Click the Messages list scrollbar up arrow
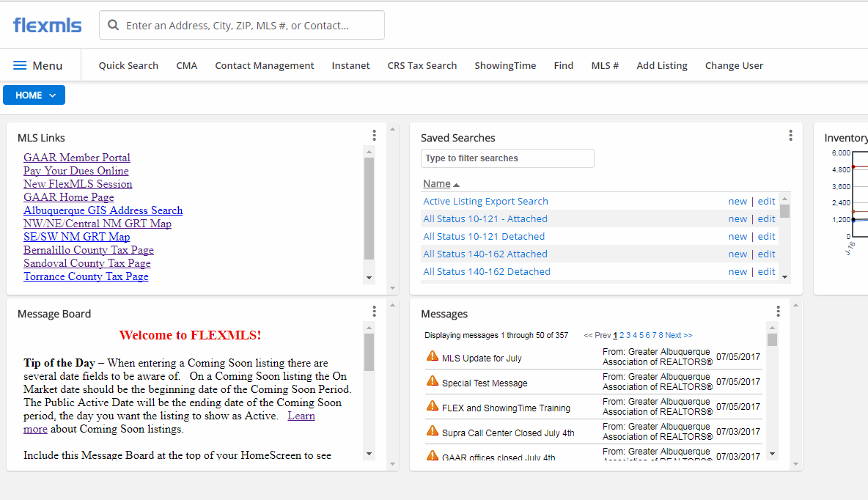 click(772, 327)
